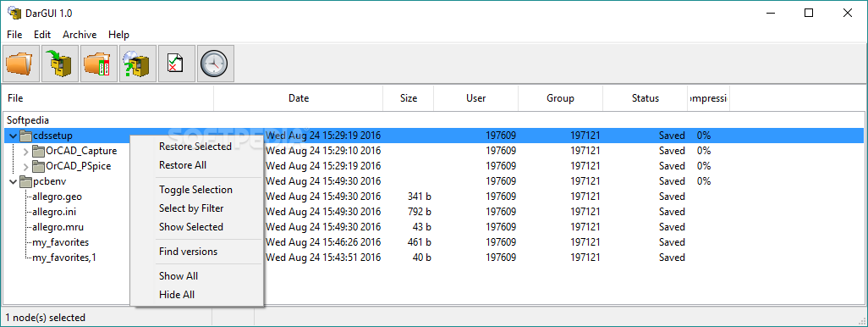The height and width of the screenshot is (327, 868).
Task: Click the Group column header
Action: [560, 98]
